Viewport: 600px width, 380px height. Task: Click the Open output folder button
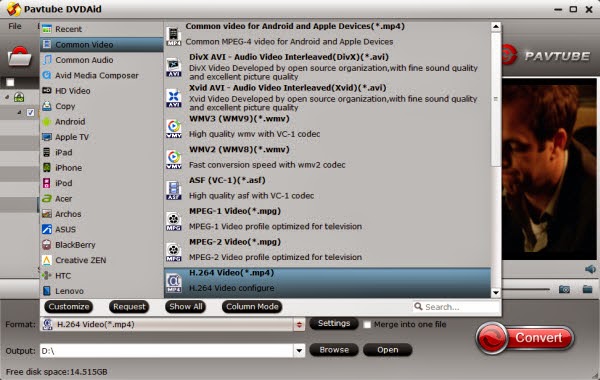pos(388,350)
